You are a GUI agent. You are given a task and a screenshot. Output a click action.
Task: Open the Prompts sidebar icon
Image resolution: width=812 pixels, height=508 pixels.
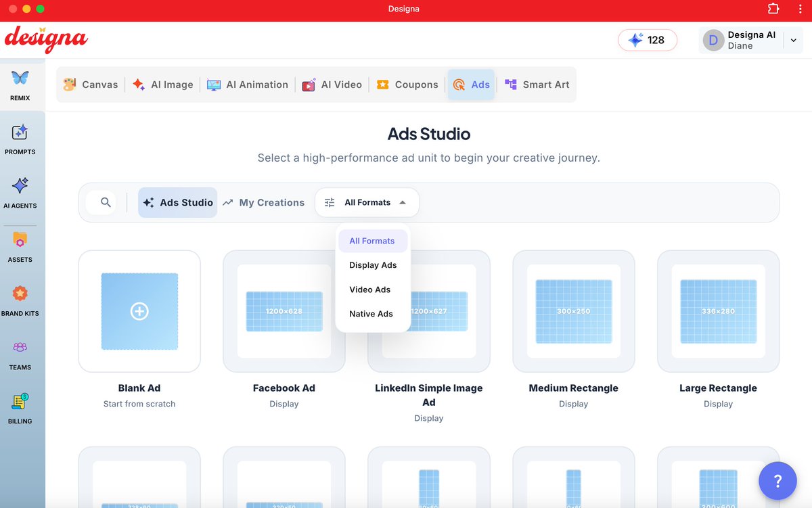pyautogui.click(x=20, y=132)
